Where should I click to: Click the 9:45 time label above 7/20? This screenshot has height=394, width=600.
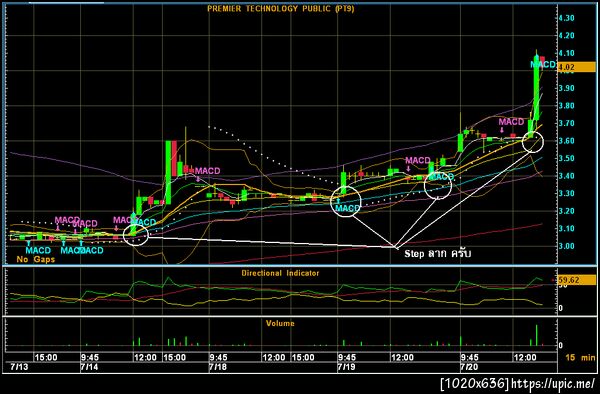[469, 358]
